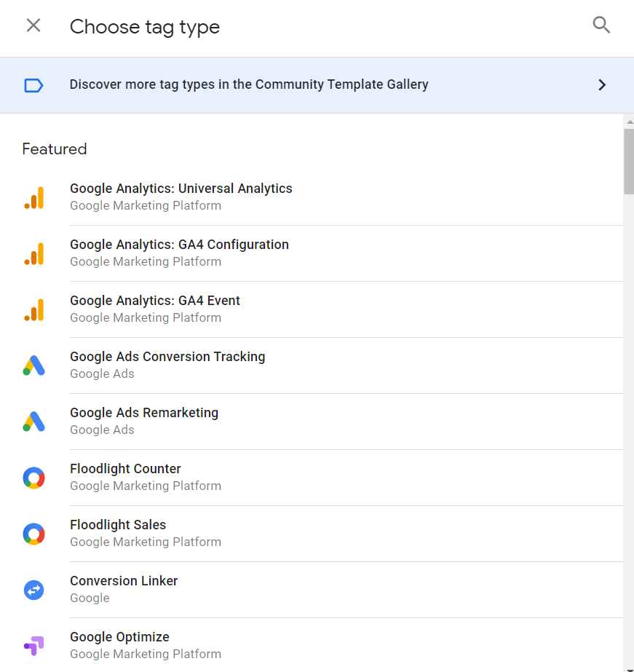
Task: Click the Conversion Linker arrows icon
Action: [33, 590]
